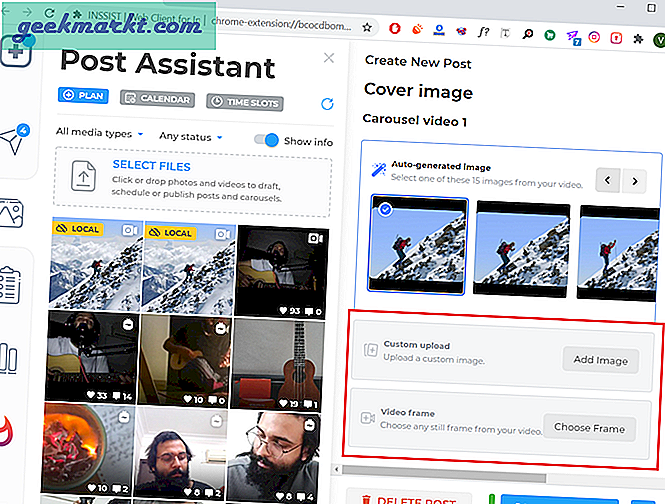Open the Plan tab

tap(83, 96)
